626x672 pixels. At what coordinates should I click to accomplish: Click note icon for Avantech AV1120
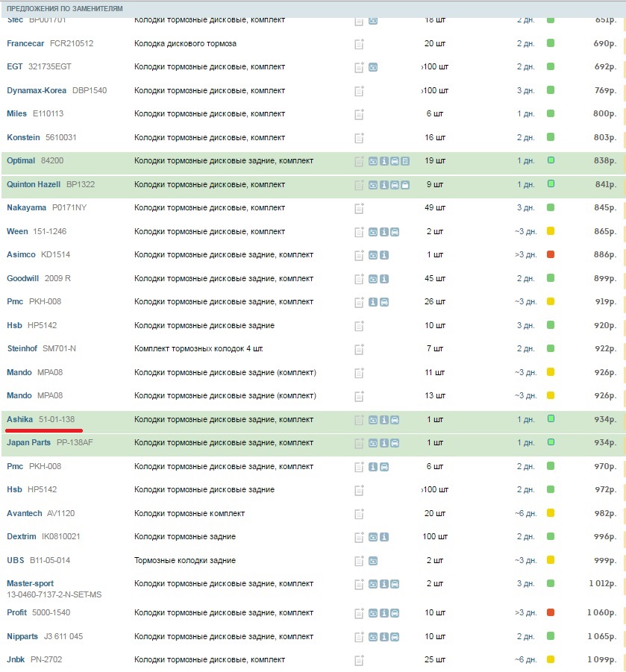click(x=360, y=513)
